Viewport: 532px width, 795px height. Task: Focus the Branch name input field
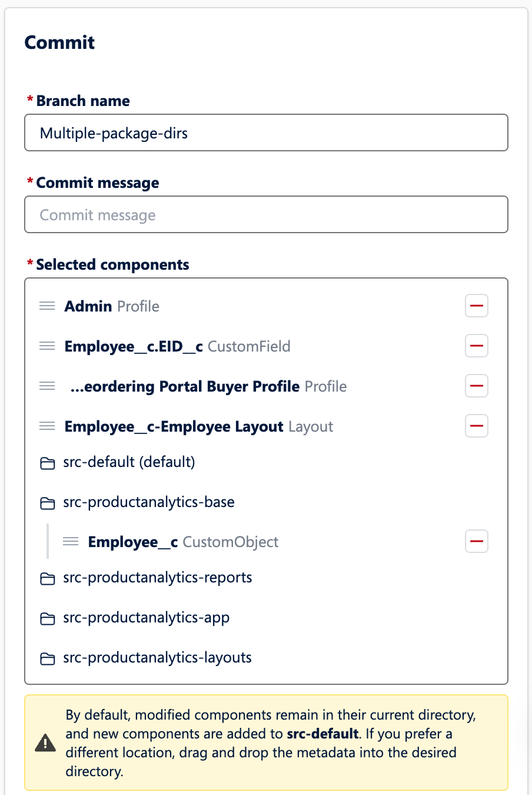click(266, 133)
